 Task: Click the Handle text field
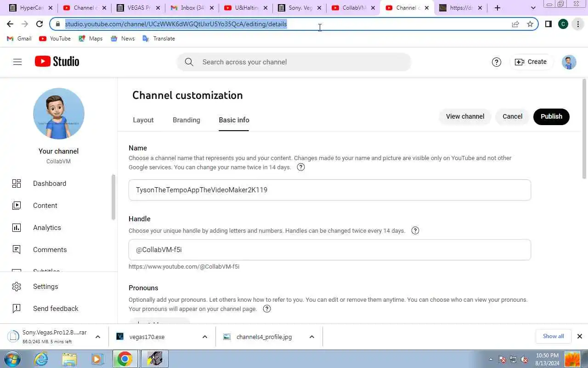click(x=330, y=250)
